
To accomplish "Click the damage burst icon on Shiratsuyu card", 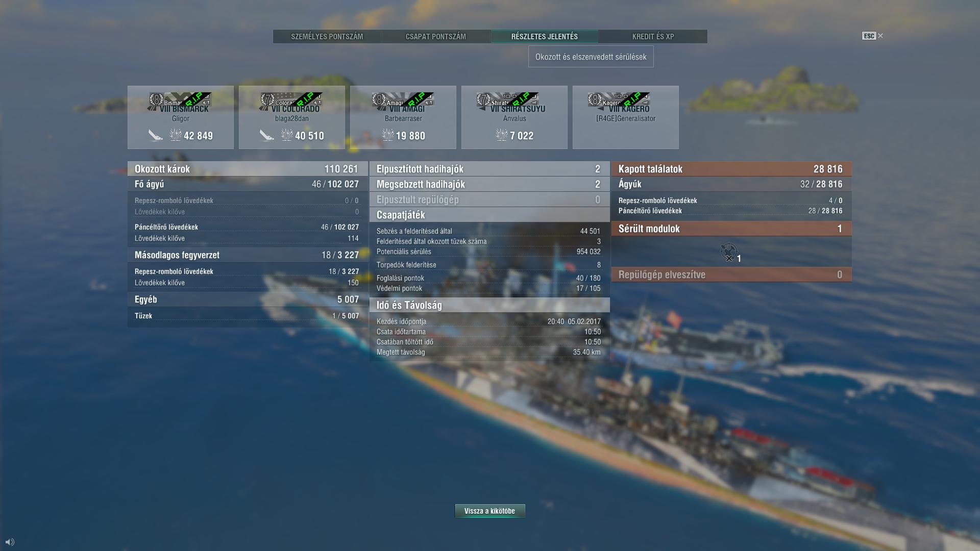I will pos(502,135).
